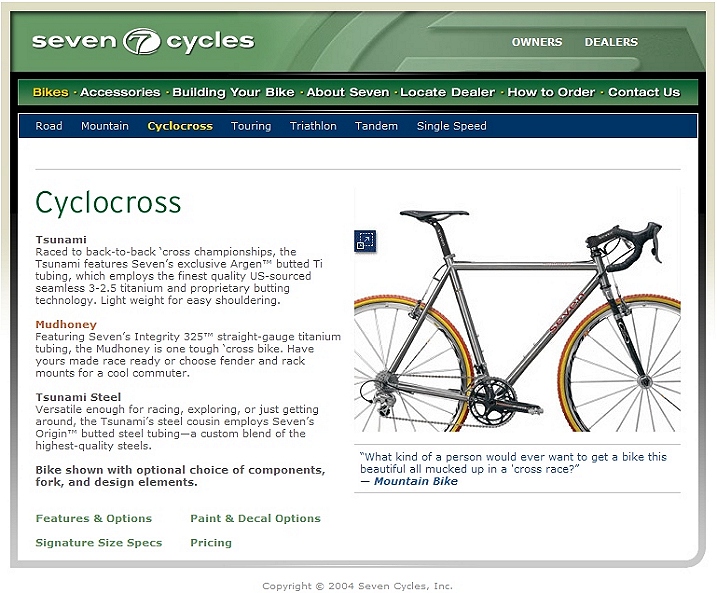717x593 pixels.
Task: Open Paint & Decal Options link
Action: pos(255,518)
